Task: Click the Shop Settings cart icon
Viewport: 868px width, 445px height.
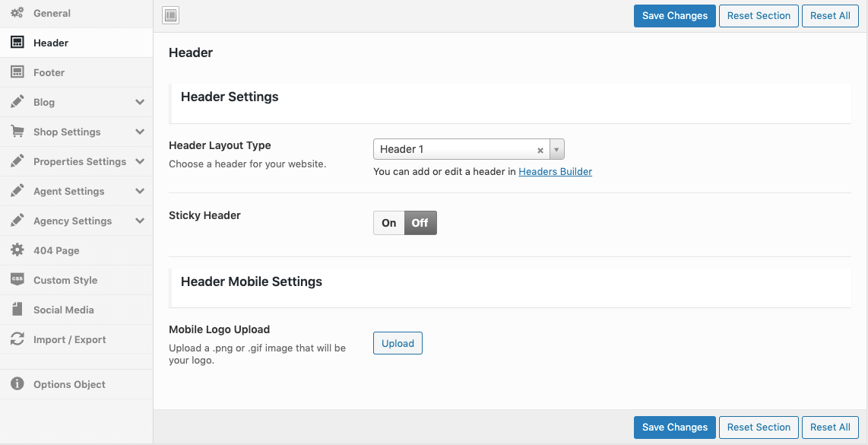Action: point(17,132)
